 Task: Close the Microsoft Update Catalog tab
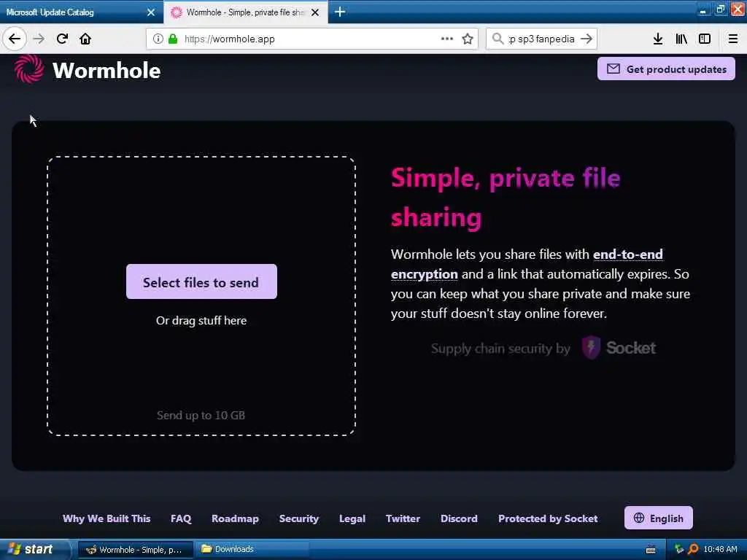[x=151, y=12]
